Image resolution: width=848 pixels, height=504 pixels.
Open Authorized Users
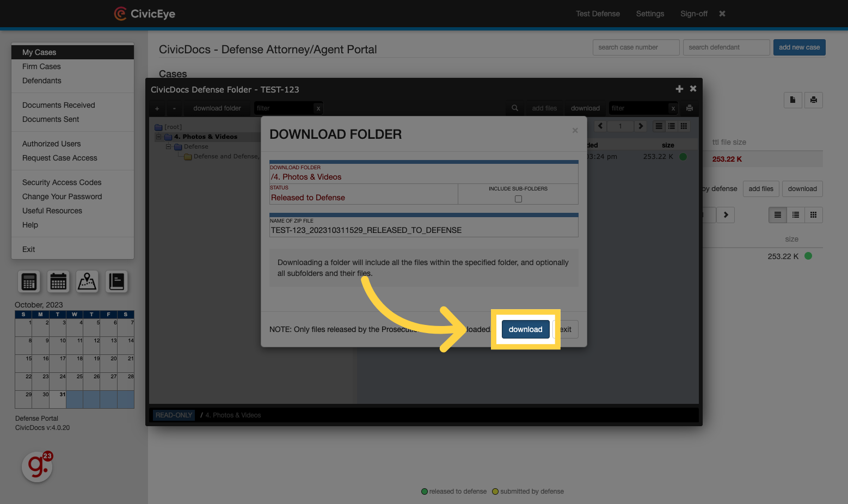point(52,144)
